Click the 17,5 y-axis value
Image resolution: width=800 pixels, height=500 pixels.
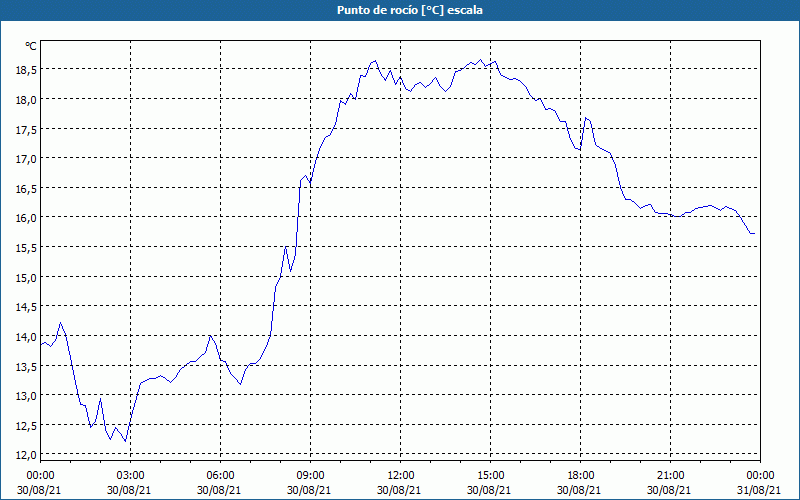(26, 130)
